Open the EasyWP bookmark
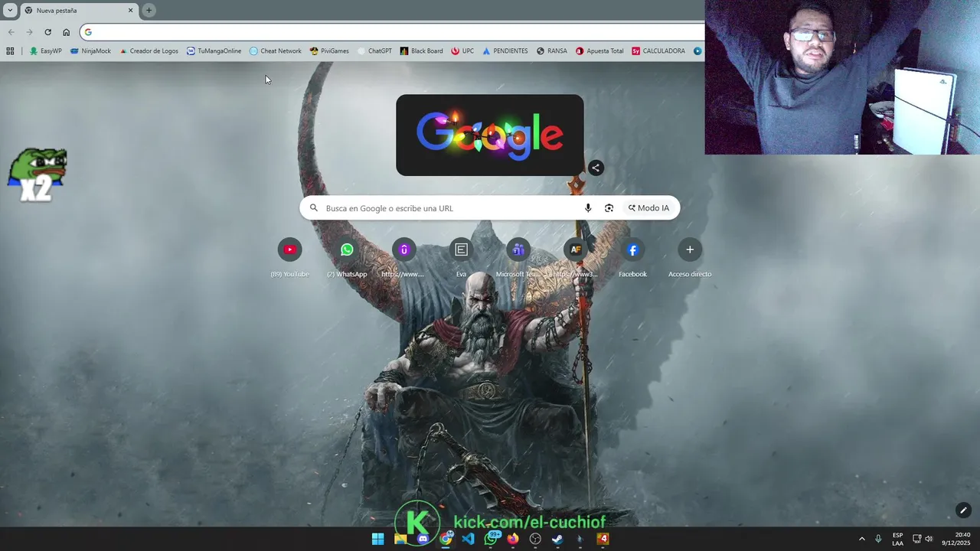The height and width of the screenshot is (551, 980). click(45, 51)
